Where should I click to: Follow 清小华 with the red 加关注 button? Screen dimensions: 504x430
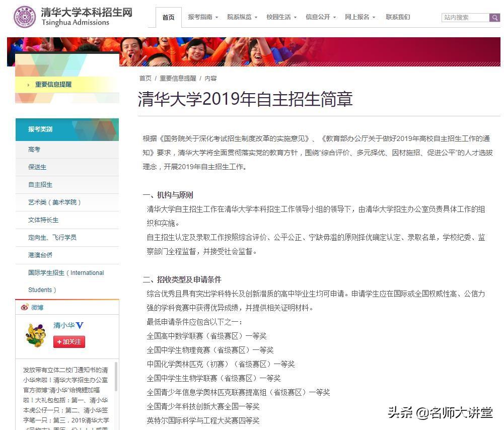[x=69, y=341]
